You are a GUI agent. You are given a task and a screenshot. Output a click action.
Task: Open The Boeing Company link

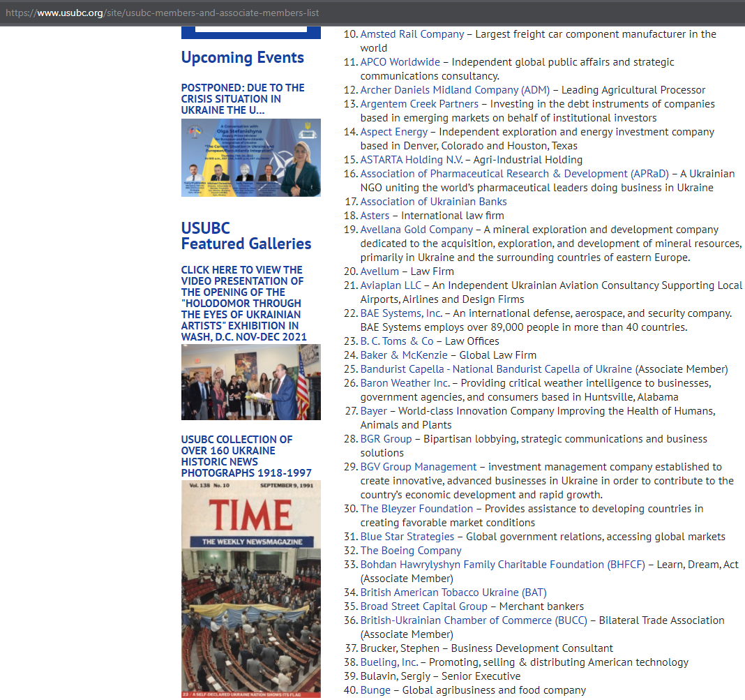[x=411, y=551]
